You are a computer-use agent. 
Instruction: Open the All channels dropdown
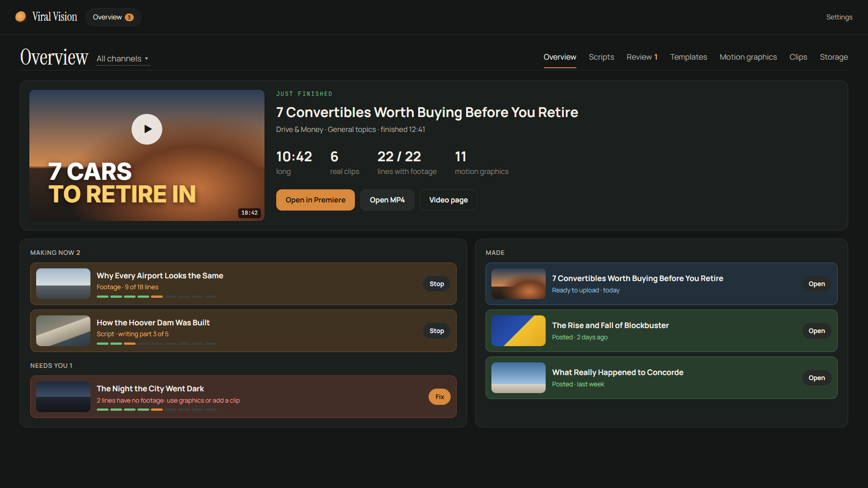[x=123, y=59]
